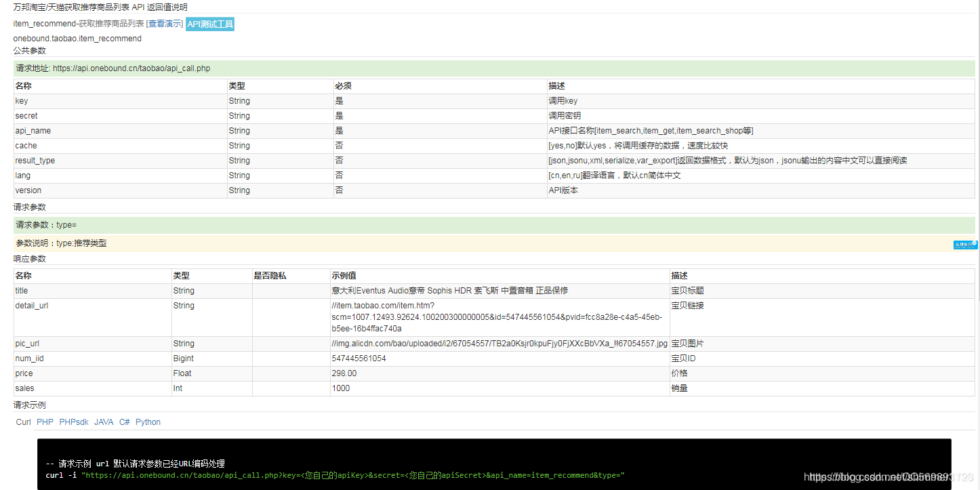Image resolution: width=980 pixels, height=490 pixels.
Task: Click the 宝贝图片 description cell
Action: pyautogui.click(x=822, y=344)
